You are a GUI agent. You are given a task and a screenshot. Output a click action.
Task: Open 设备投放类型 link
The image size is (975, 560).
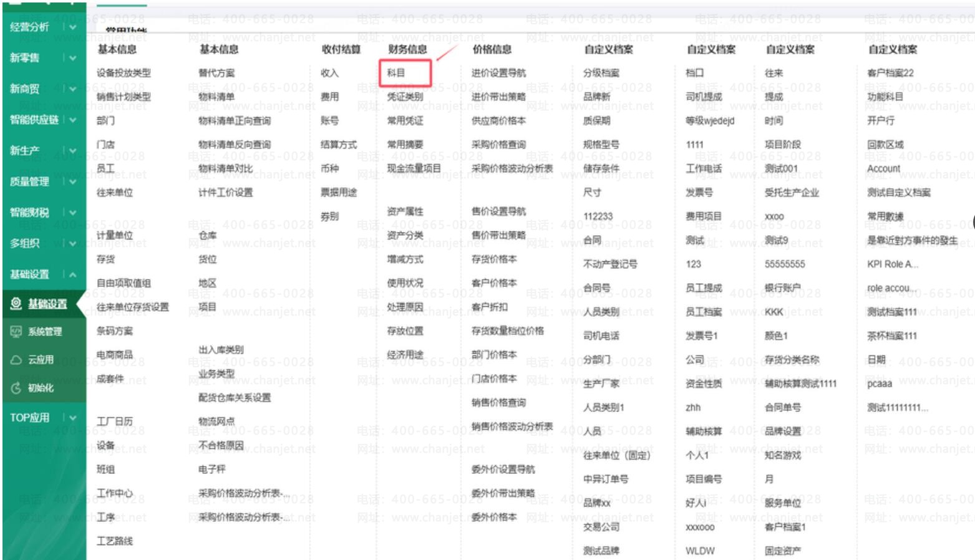coord(124,73)
